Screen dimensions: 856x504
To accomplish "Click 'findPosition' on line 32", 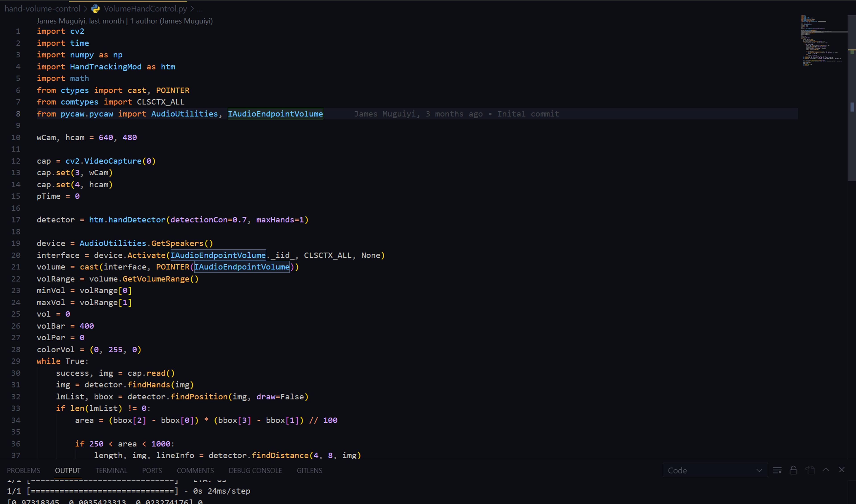I will 199,397.
